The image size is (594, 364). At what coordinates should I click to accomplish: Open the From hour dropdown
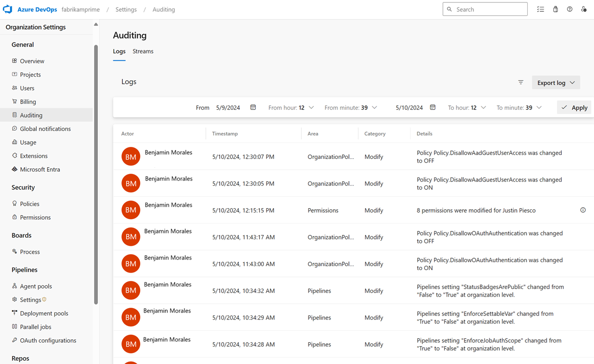[291, 107]
